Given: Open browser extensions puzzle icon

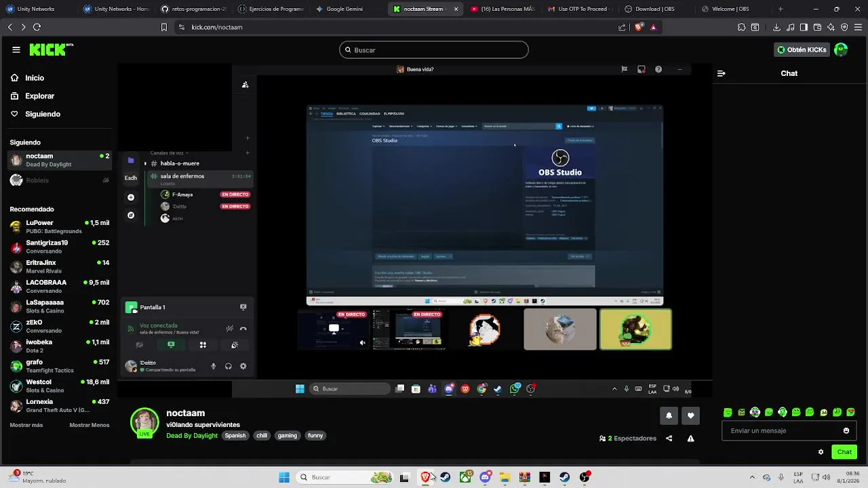Looking at the screenshot, I should click(741, 27).
